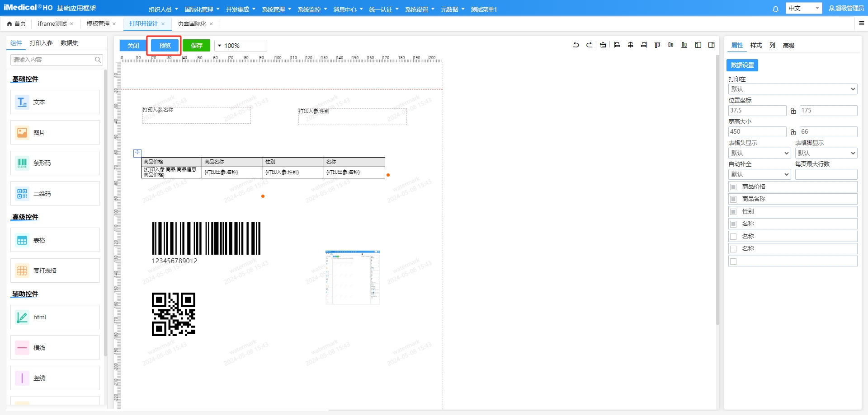868x415 pixels.
Task: Align selected elements to top edge
Action: point(657,45)
